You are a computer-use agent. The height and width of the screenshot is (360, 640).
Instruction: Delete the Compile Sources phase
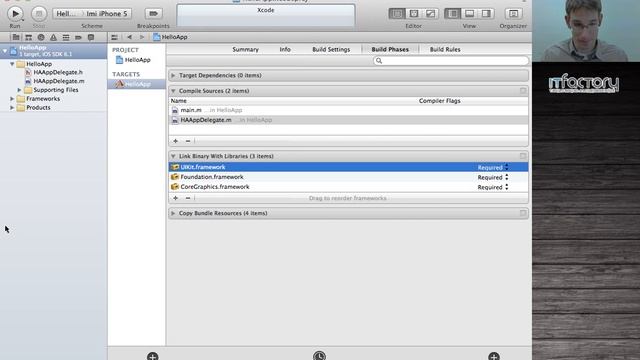[523, 91]
